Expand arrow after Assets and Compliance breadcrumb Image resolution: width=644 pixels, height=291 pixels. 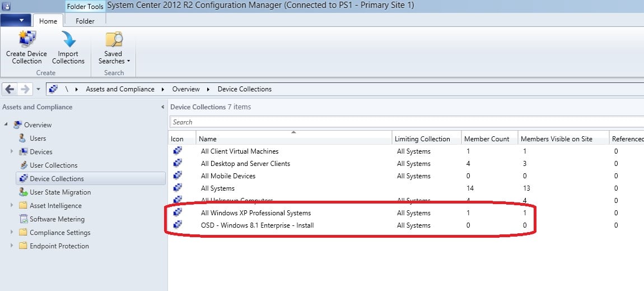click(x=163, y=89)
